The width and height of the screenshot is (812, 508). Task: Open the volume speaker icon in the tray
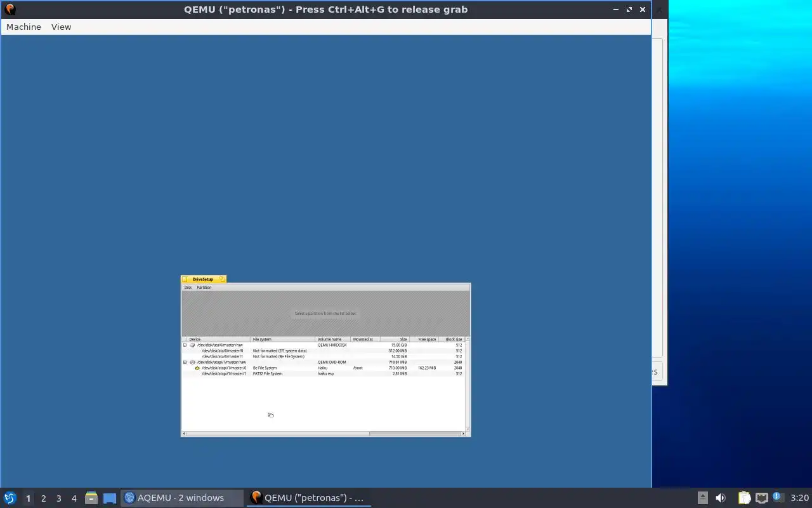click(x=721, y=498)
